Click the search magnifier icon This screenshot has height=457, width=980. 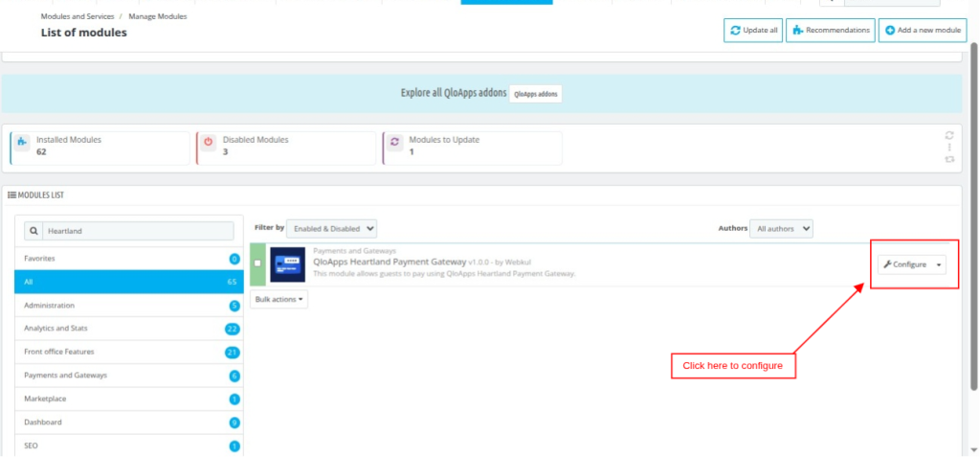33,231
